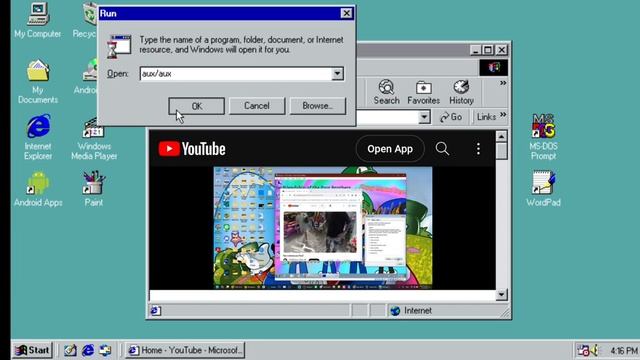This screenshot has width=640, height=360.
Task: Minimize the Internet Explorer window
Action: [475, 50]
